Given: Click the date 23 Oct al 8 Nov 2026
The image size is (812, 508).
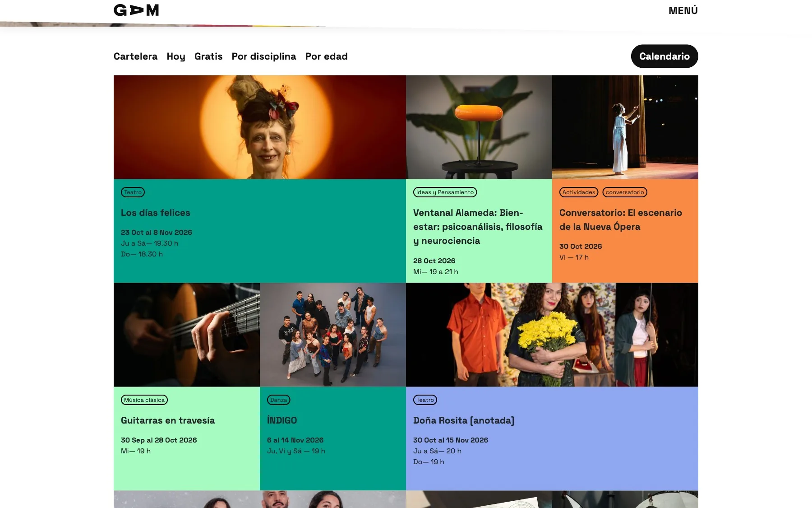Looking at the screenshot, I should [x=157, y=233].
